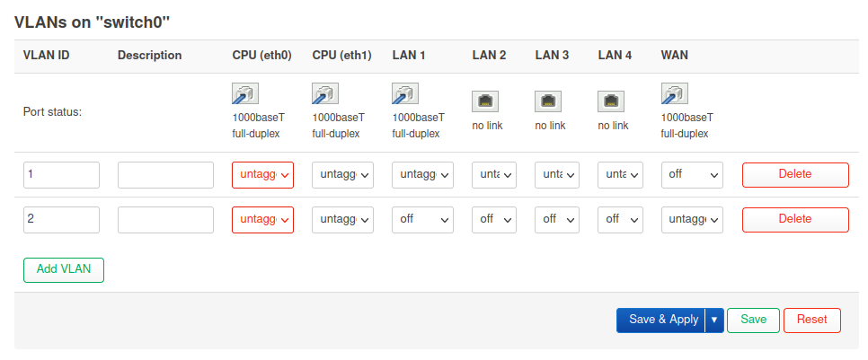Open VLAN 1 CPU (eth0) tagging dropdown
This screenshot has height=360, width=868.
coord(263,175)
